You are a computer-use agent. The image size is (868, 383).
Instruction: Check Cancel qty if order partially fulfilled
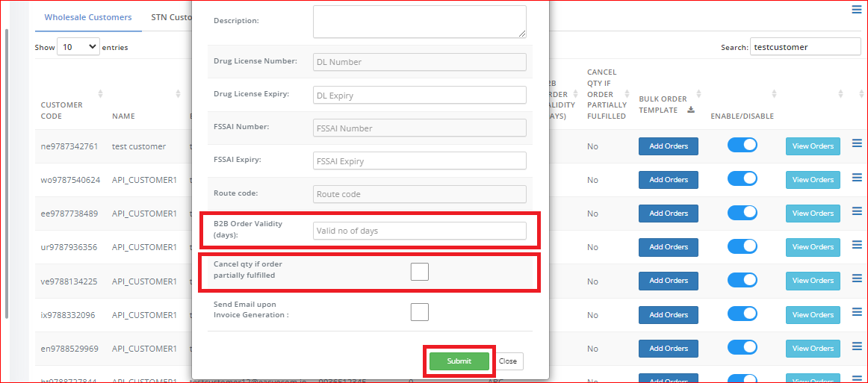pyautogui.click(x=420, y=272)
